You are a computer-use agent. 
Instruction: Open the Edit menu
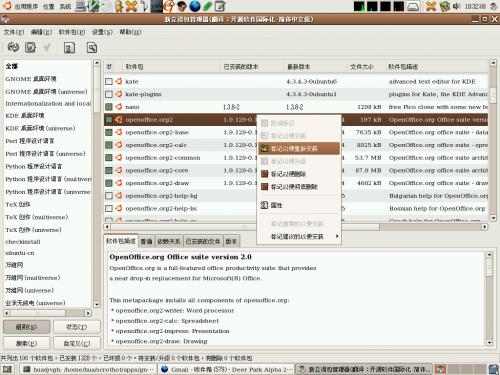point(41,32)
